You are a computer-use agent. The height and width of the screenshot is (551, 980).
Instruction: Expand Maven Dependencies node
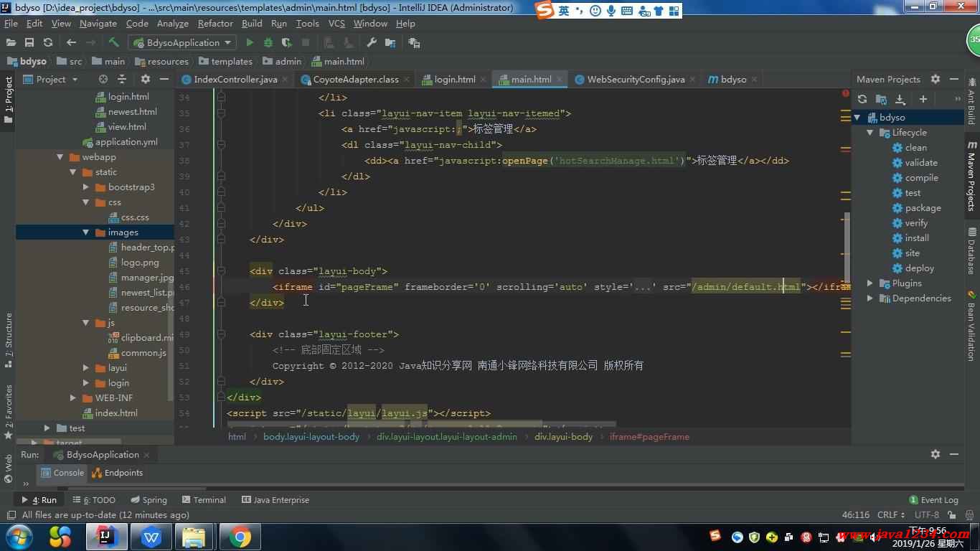coord(870,298)
